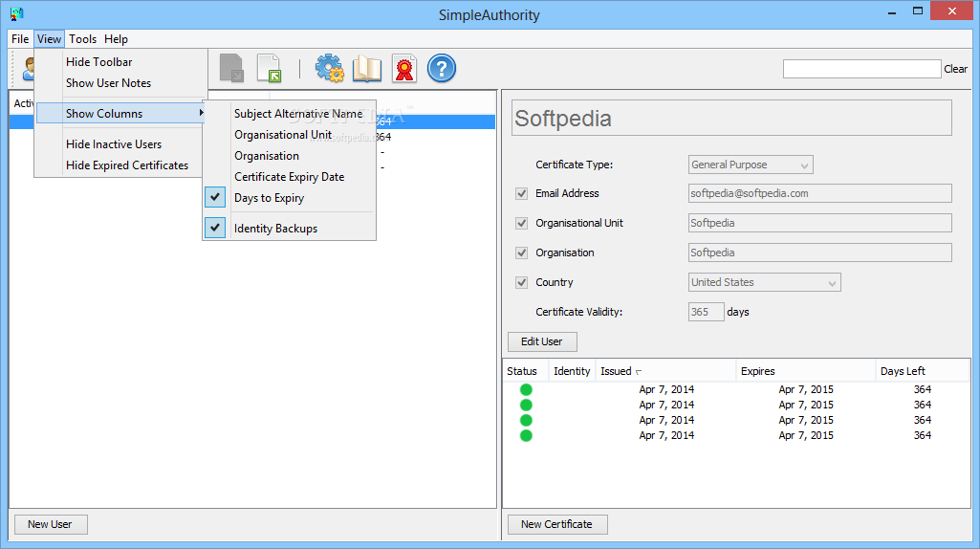Viewport: 980px width, 549px height.
Task: Select the highlighted user row in list
Action: tap(252, 121)
